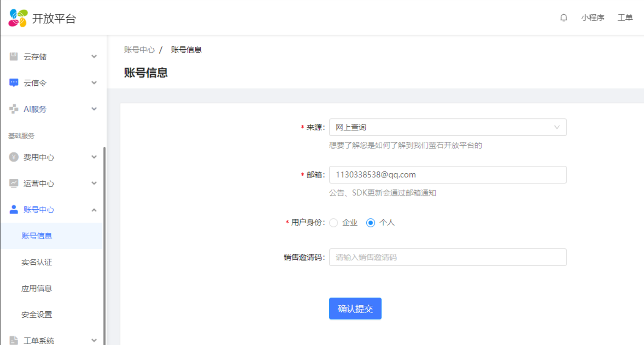
Task: Click the AI服务 sidebar icon
Action: click(14, 109)
